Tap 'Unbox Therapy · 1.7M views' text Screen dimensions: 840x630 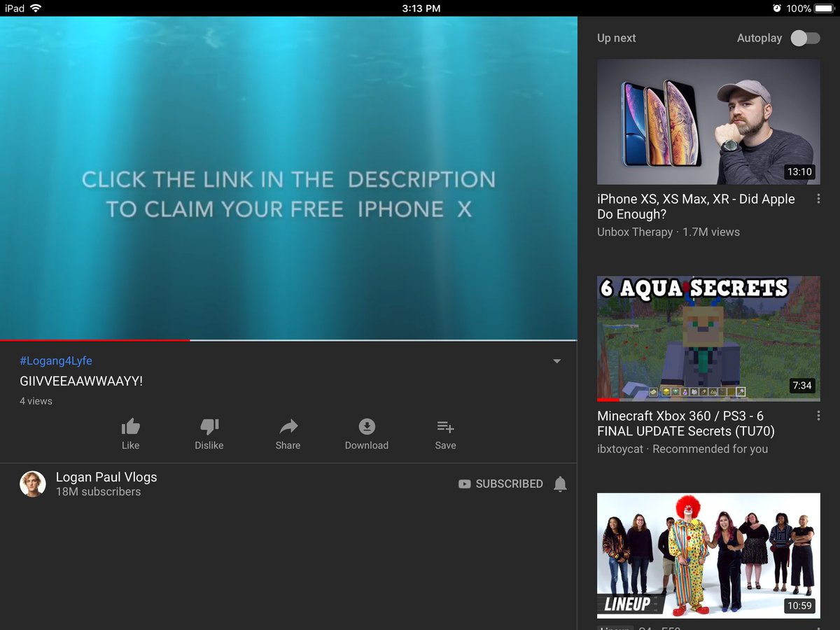point(668,232)
